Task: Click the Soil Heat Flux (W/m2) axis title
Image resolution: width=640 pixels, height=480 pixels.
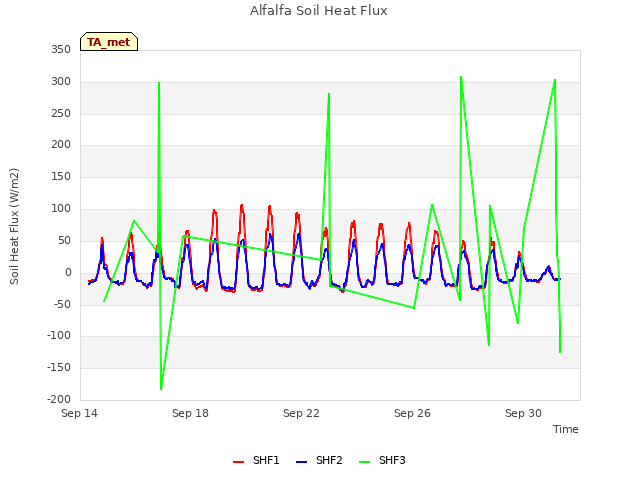Action: tap(14, 226)
